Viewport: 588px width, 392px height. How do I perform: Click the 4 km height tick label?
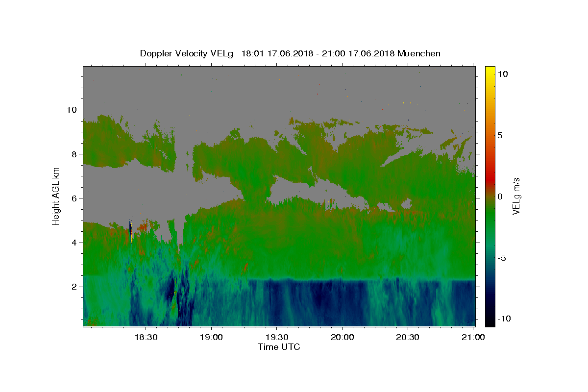click(74, 243)
